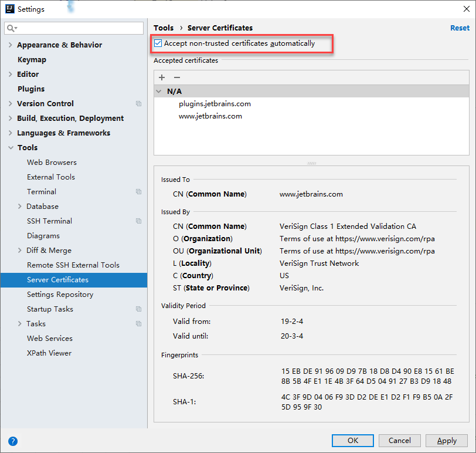Open Settings Repository page

[x=60, y=295]
